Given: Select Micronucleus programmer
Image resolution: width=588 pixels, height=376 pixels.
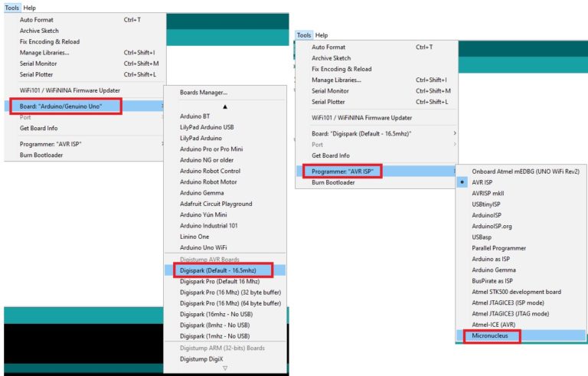Looking at the screenshot, I should pos(521,335).
